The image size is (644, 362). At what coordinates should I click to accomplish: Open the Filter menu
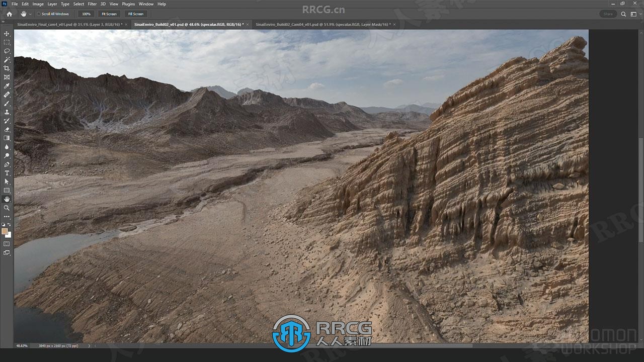click(93, 4)
